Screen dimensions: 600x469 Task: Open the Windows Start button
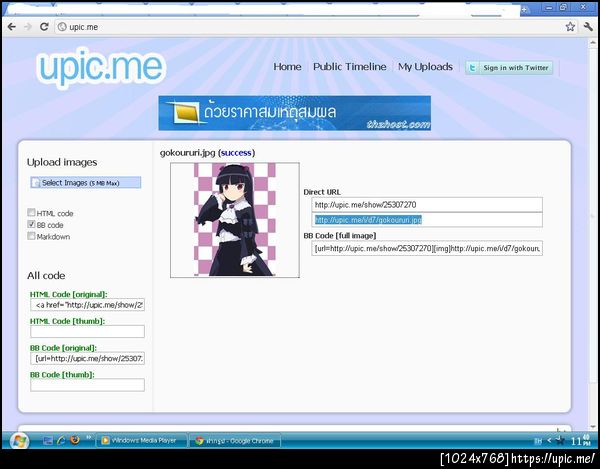click(x=19, y=441)
